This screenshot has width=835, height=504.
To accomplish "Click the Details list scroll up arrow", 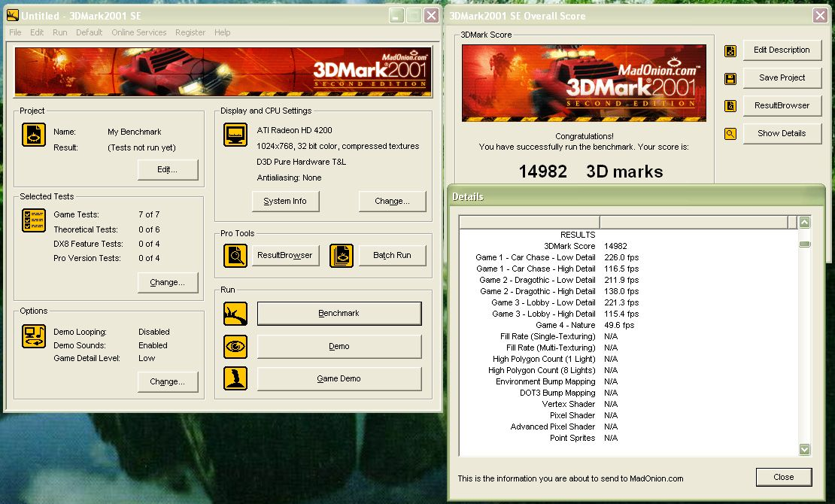I will coord(805,222).
